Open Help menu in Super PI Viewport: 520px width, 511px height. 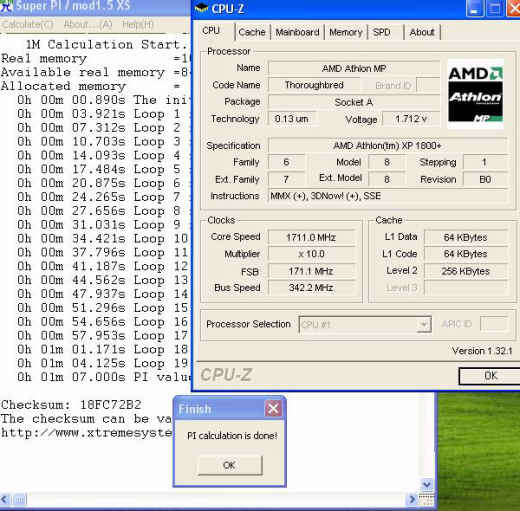pos(138,25)
